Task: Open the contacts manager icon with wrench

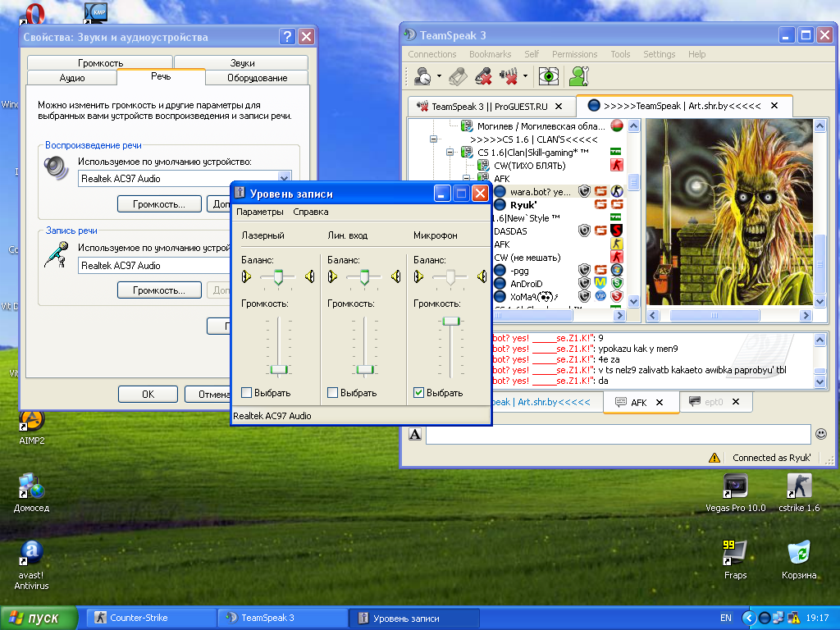Action: pos(579,76)
